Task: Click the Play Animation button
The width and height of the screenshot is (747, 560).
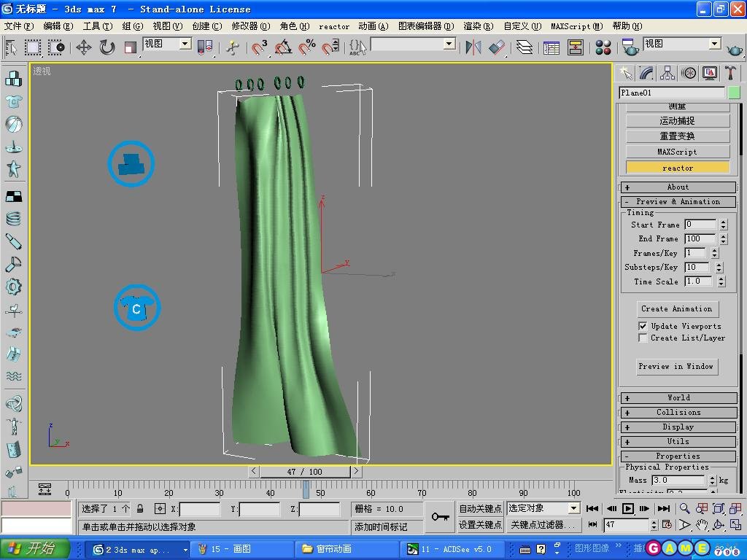Action: tap(627, 509)
